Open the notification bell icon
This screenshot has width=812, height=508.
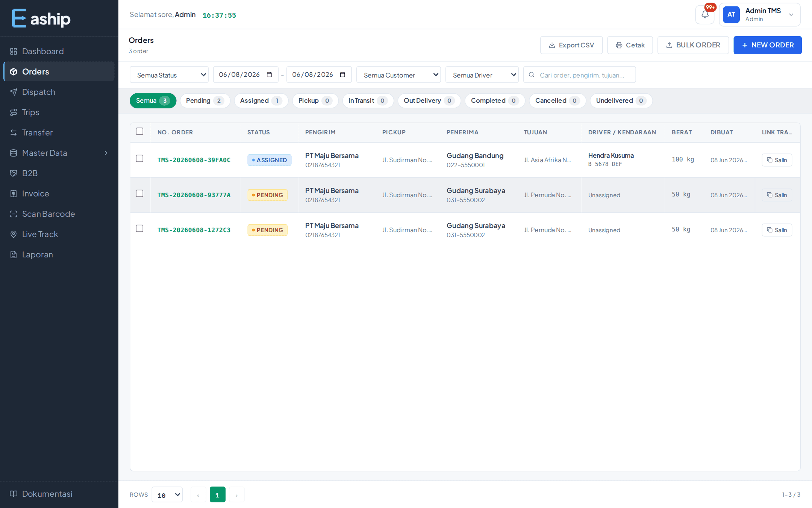(x=705, y=15)
